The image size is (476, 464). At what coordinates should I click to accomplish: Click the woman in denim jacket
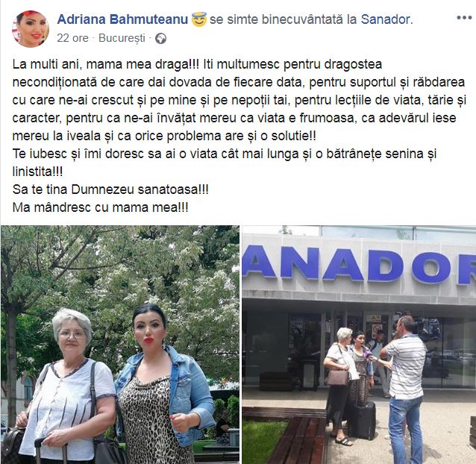point(164,384)
